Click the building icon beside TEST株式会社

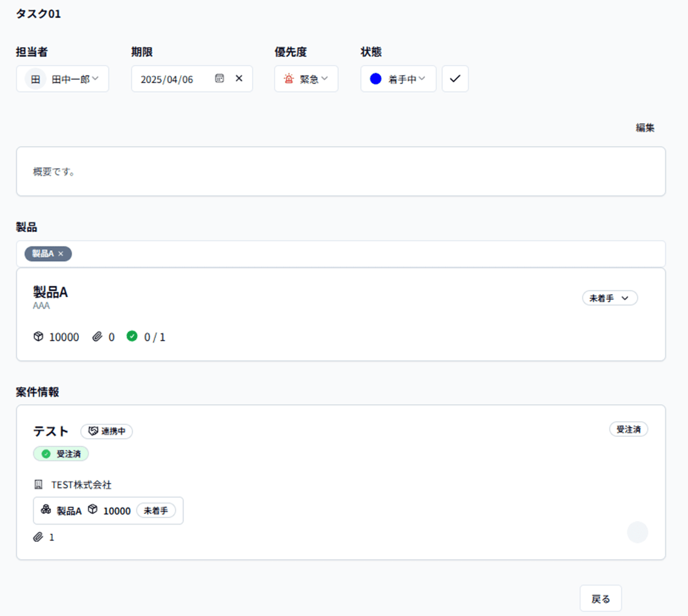tap(38, 485)
